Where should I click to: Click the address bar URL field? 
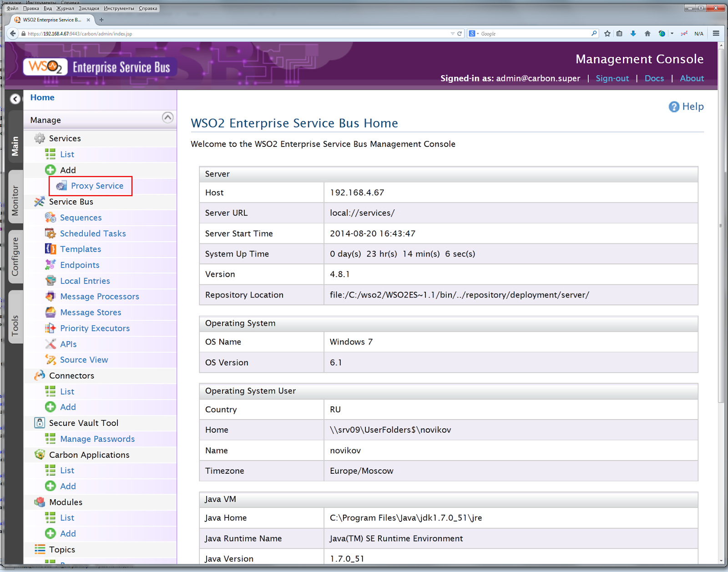pyautogui.click(x=237, y=33)
